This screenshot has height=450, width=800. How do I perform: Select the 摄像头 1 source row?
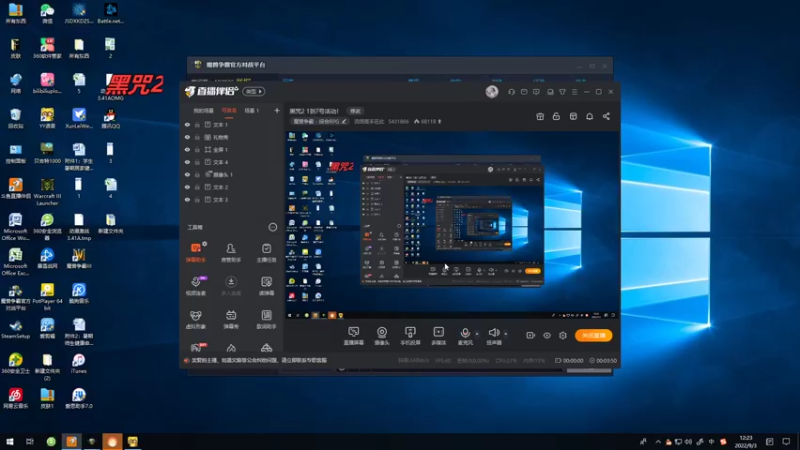[x=232, y=174]
